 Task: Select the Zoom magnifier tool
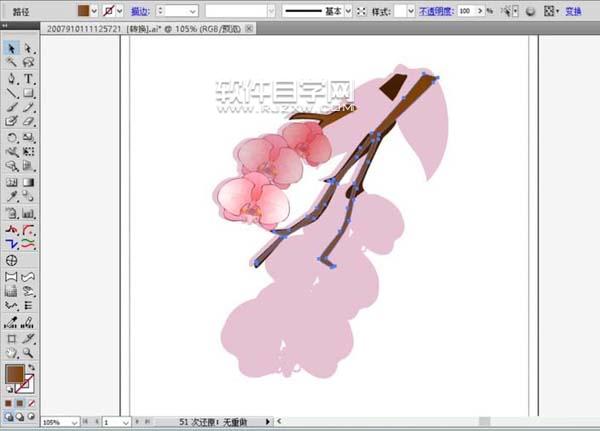pos(28,352)
